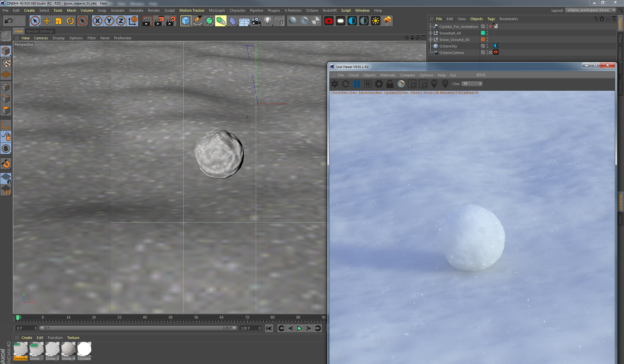Toggle the red X enable state on Crystals_For_Animation

(x=490, y=26)
